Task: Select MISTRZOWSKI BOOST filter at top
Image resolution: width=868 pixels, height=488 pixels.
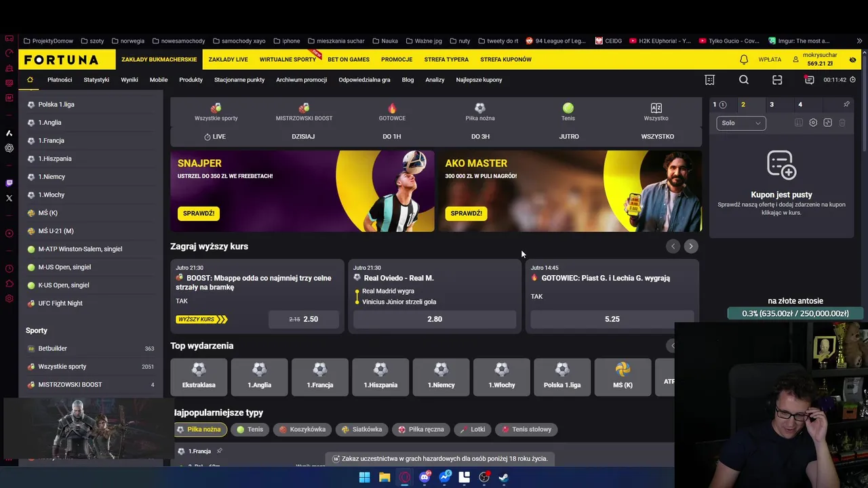Action: [x=304, y=112]
